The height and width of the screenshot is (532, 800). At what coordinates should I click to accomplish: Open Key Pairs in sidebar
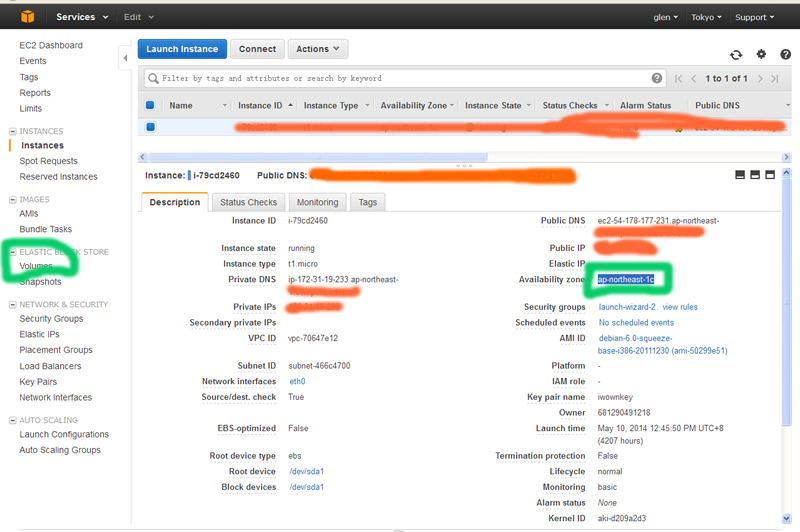click(38, 382)
